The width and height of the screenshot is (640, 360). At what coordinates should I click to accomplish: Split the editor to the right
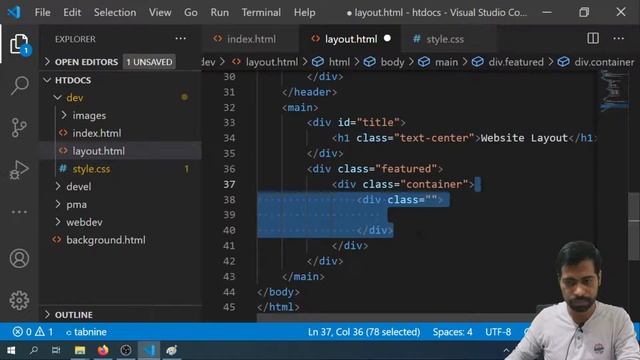pos(593,38)
